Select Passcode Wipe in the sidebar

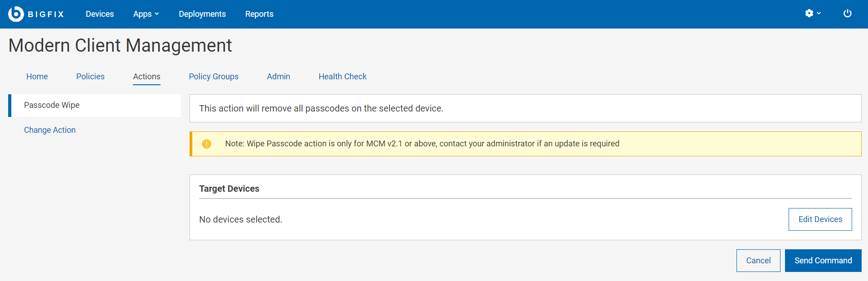point(52,105)
